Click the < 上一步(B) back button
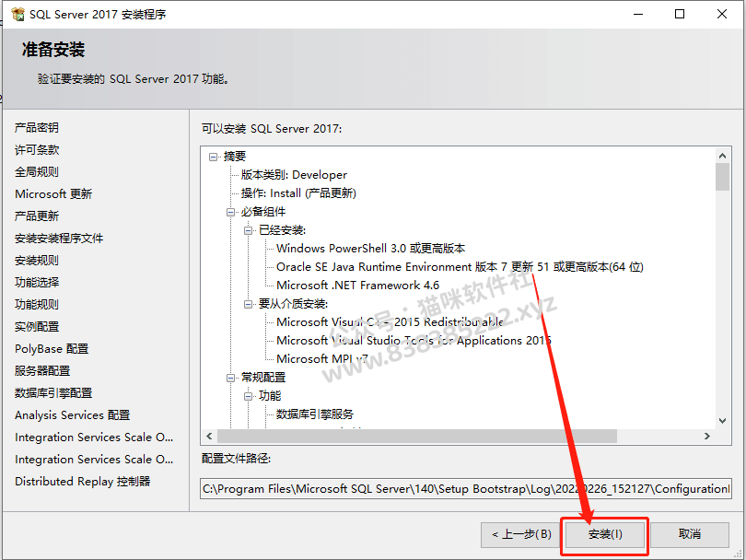Viewport: 746px width, 560px height. coord(521,535)
